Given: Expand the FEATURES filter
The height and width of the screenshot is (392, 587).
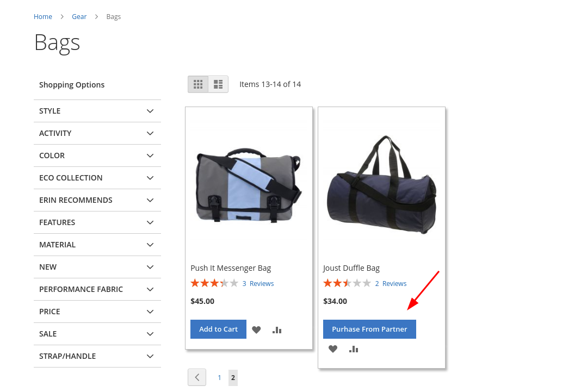Looking at the screenshot, I should 97,222.
